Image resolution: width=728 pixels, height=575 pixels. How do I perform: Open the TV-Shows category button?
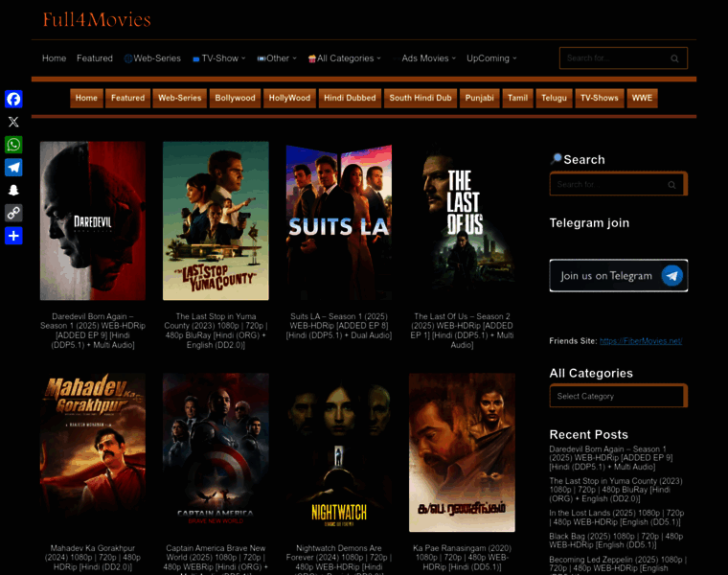pyautogui.click(x=600, y=98)
